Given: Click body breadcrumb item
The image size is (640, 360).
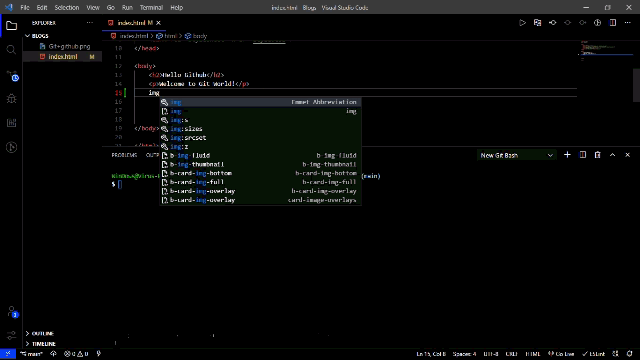Looking at the screenshot, I should [x=196, y=36].
